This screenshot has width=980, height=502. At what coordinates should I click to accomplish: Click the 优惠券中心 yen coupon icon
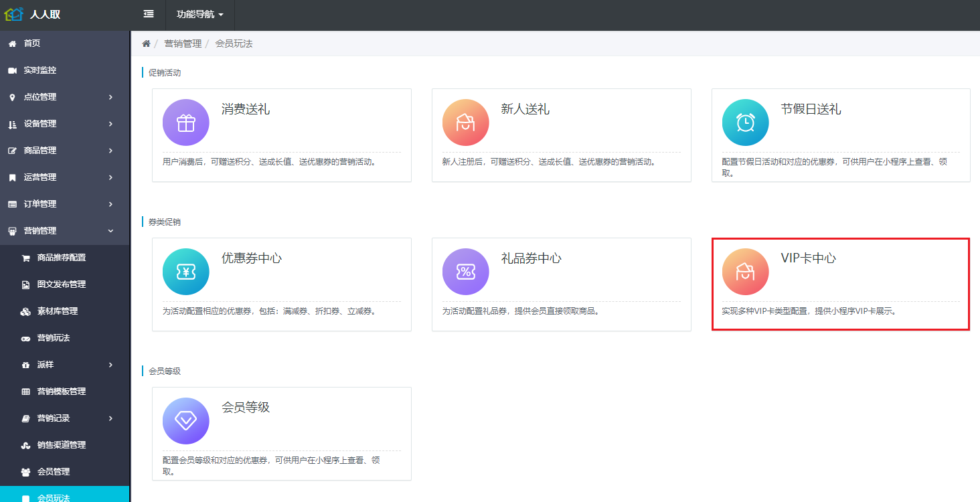point(185,272)
